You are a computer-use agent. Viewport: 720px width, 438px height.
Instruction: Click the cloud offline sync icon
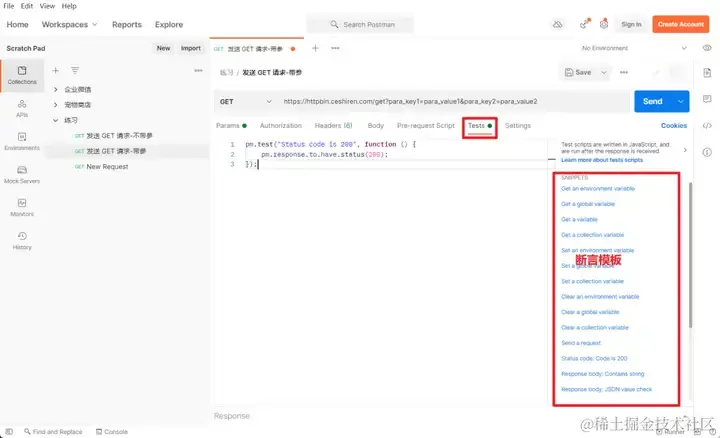pyautogui.click(x=557, y=24)
